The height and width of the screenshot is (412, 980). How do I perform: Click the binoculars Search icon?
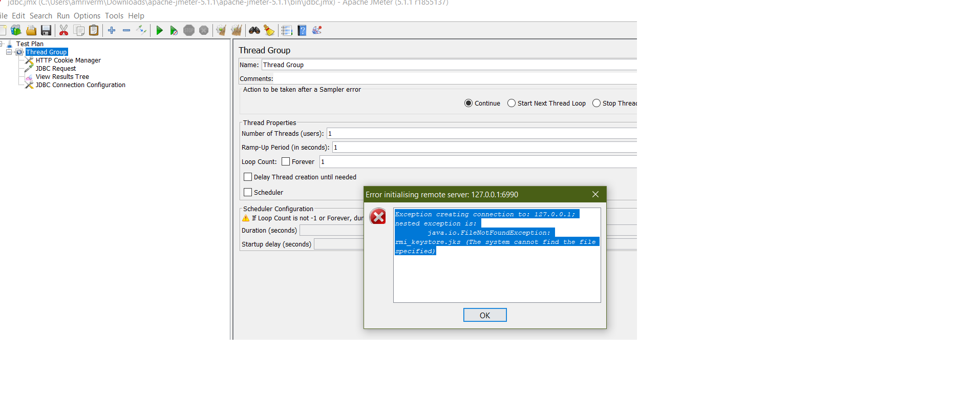click(x=254, y=31)
